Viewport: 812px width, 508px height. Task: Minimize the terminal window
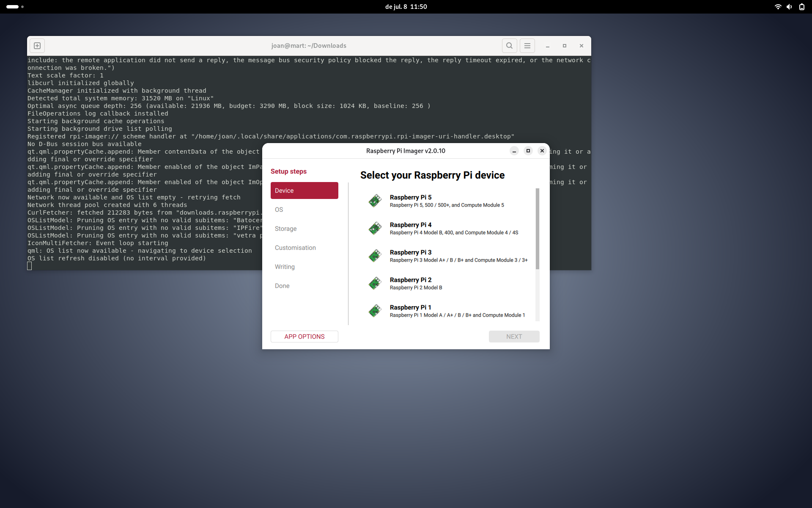[548, 46]
